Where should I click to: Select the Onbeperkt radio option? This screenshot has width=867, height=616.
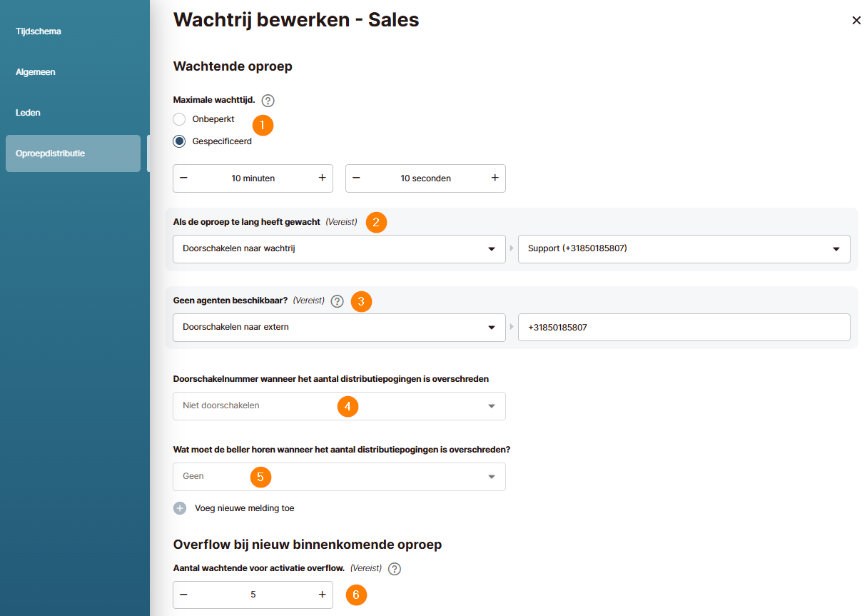pos(180,119)
